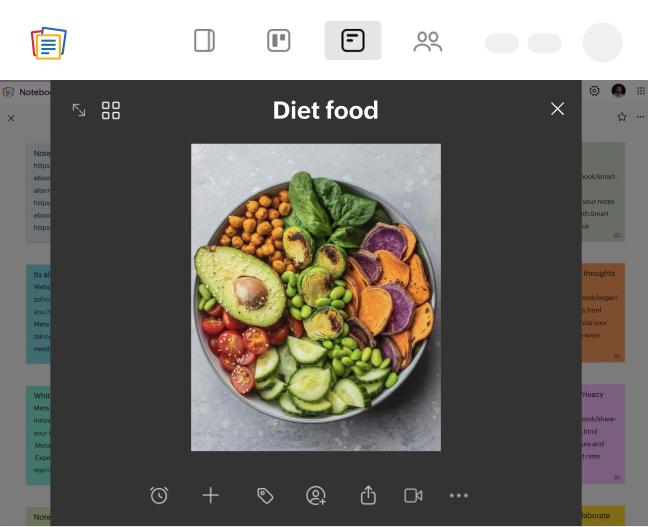Share the Diet food note
The image size is (648, 527).
(x=368, y=495)
